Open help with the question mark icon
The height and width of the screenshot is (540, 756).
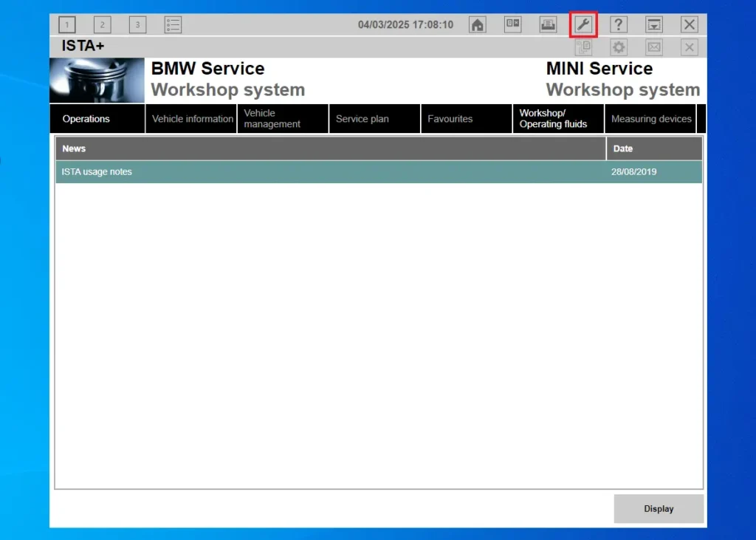pos(619,24)
